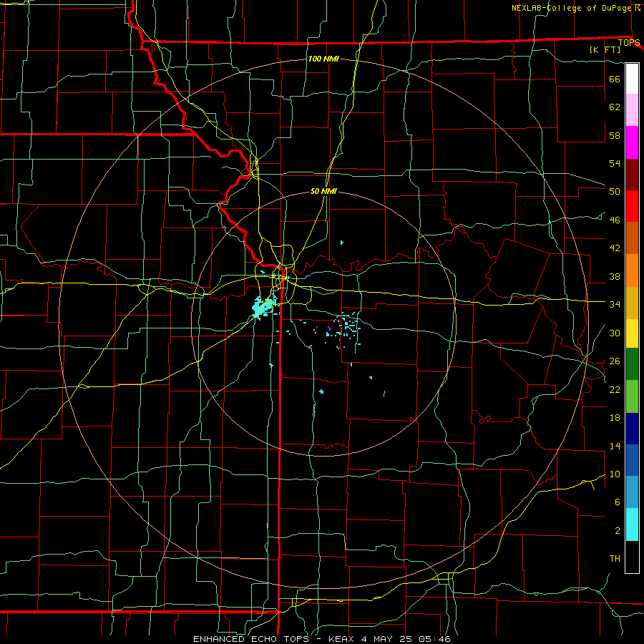
Task: Click the magenta echo pixel east of the radar
Action: [329, 328]
